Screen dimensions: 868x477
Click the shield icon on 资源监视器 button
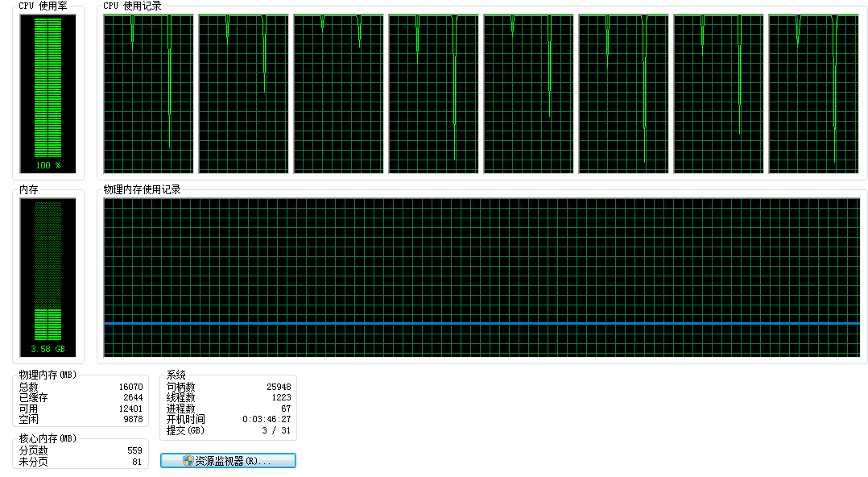click(x=188, y=461)
